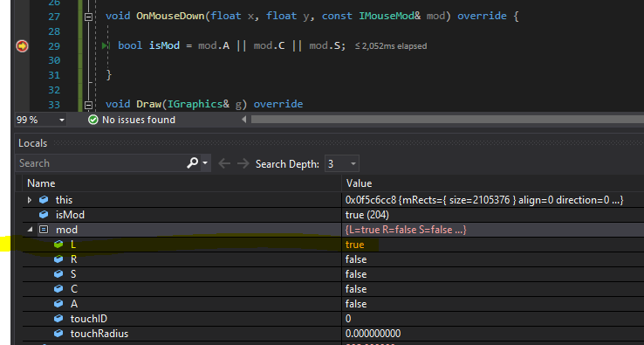Select the S field name
This screenshot has width=644, height=345.
point(73,274)
